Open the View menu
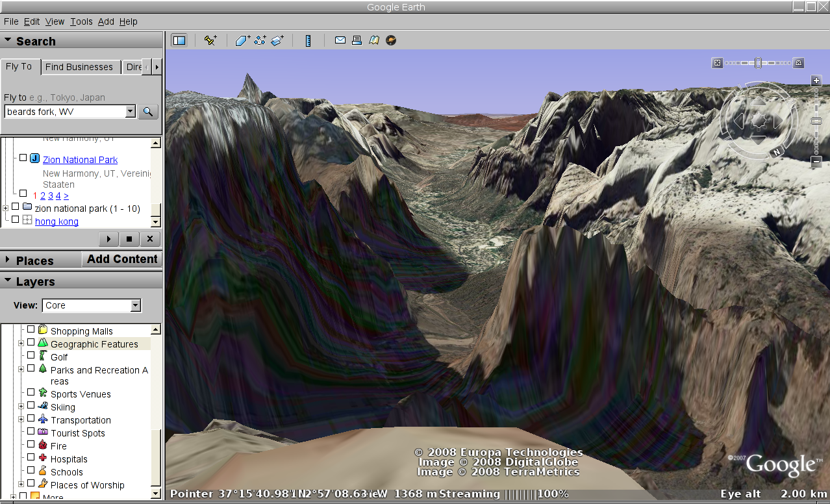The image size is (830, 504). tap(55, 21)
